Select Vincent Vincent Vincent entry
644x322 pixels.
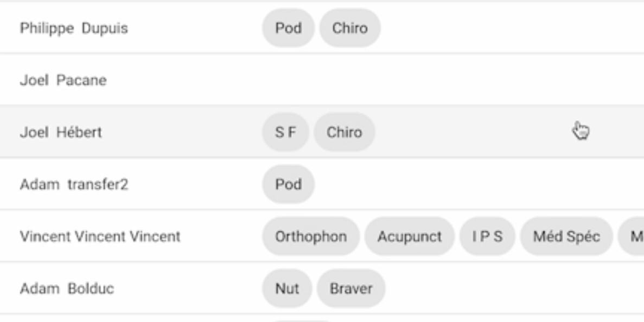(322, 236)
